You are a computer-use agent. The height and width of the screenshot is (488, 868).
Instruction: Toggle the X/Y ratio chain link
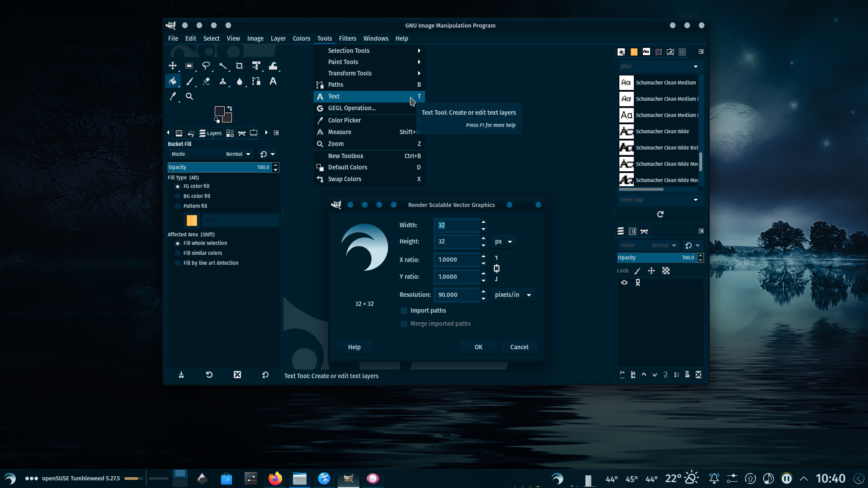(496, 268)
